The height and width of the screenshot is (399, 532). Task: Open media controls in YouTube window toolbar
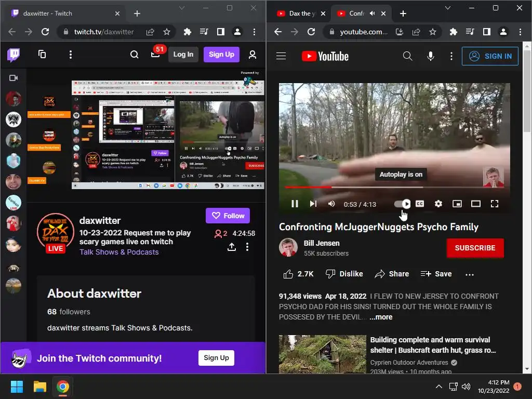point(470,32)
